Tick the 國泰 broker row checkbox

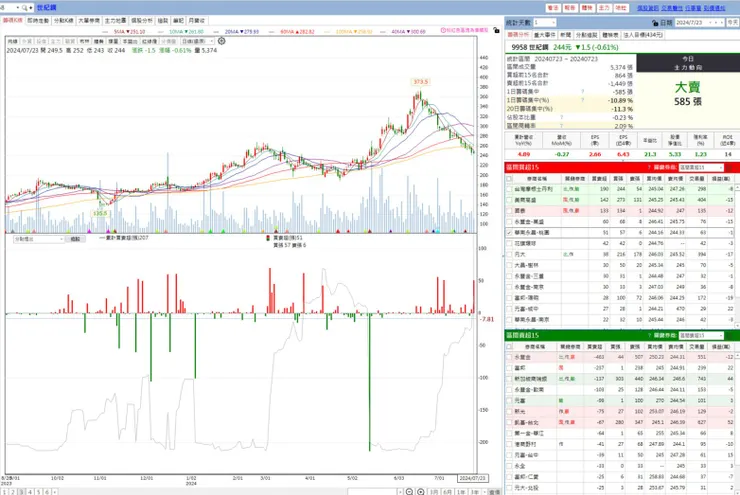(x=509, y=210)
